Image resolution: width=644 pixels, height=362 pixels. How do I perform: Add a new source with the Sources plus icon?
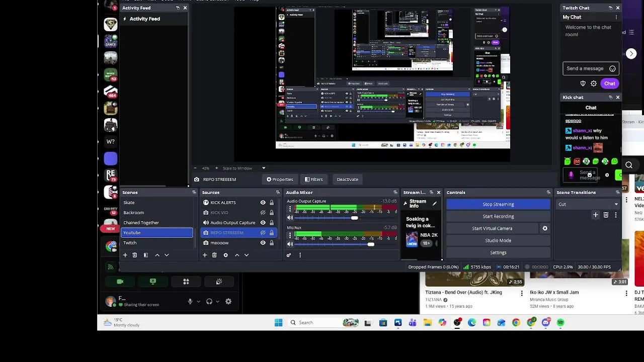[205, 255]
